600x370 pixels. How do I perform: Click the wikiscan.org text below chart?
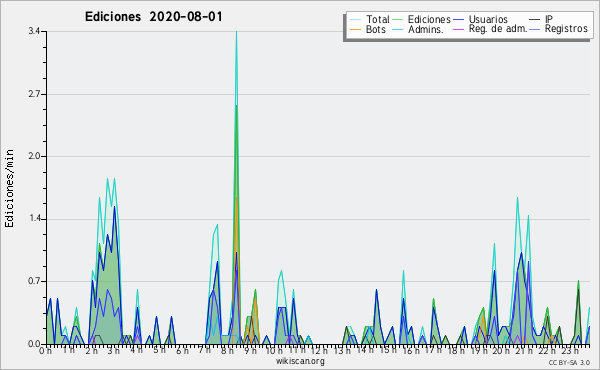pyautogui.click(x=300, y=361)
